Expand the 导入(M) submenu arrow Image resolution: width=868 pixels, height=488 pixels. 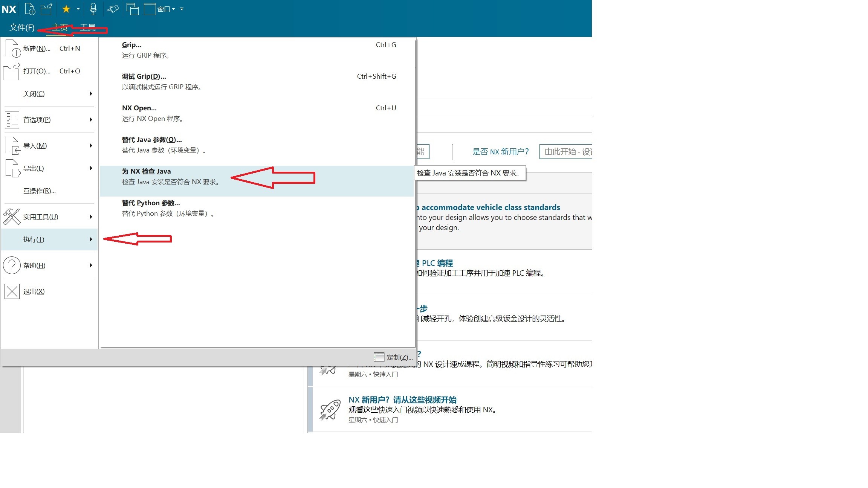pos(91,146)
